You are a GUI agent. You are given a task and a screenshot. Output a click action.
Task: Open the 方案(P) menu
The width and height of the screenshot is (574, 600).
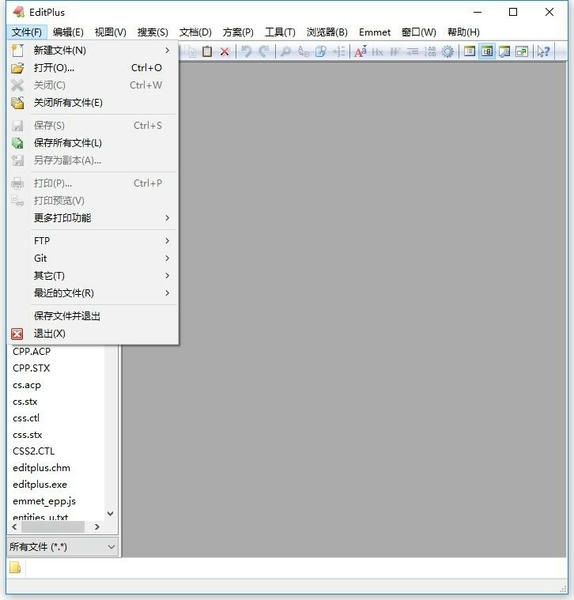(238, 32)
